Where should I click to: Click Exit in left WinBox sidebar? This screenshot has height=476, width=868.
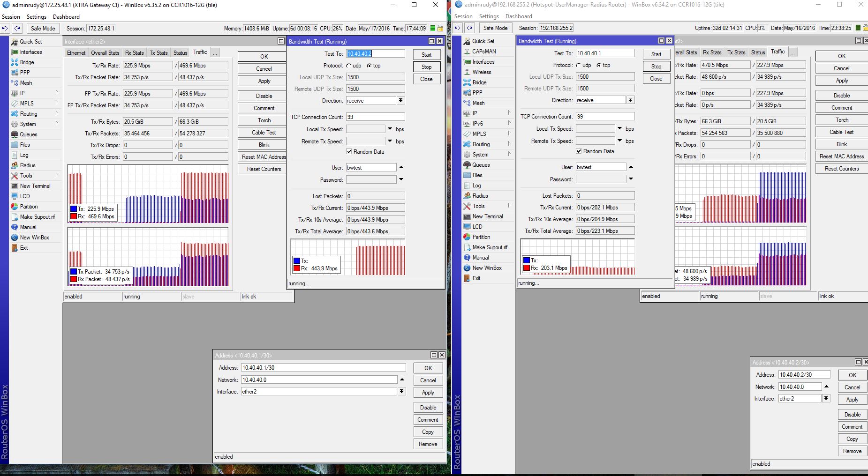(x=24, y=248)
